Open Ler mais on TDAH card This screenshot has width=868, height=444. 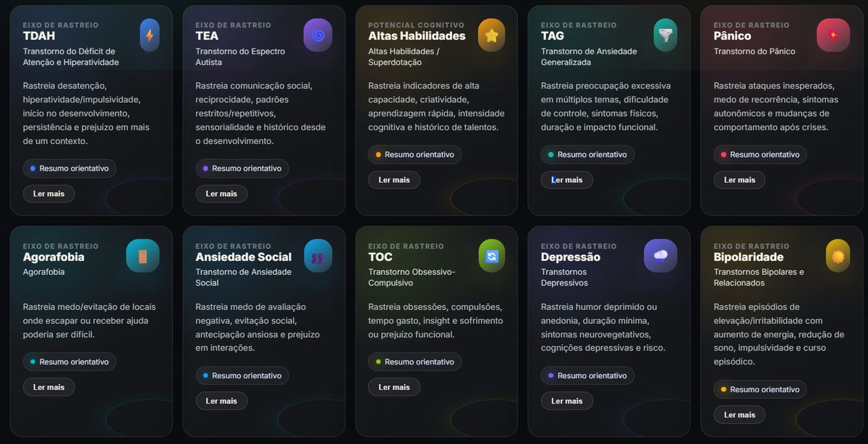(x=48, y=194)
